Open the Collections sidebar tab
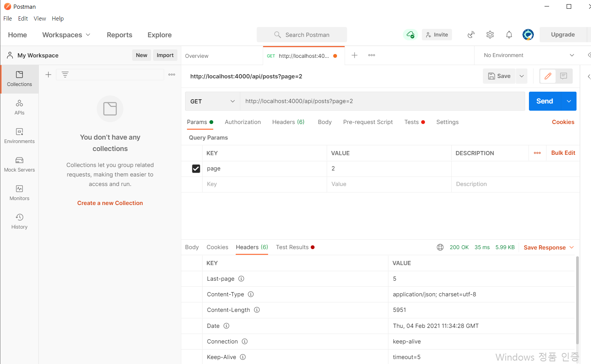The height and width of the screenshot is (364, 591). tap(19, 79)
